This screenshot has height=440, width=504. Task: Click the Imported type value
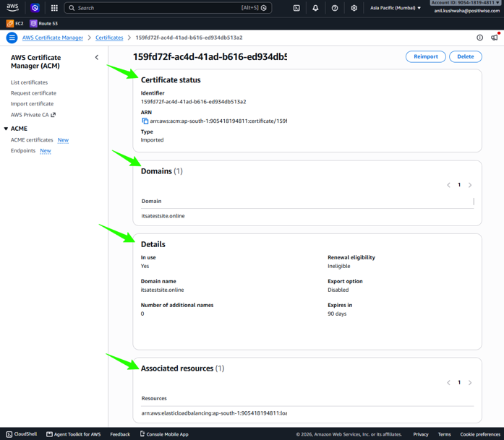point(152,140)
